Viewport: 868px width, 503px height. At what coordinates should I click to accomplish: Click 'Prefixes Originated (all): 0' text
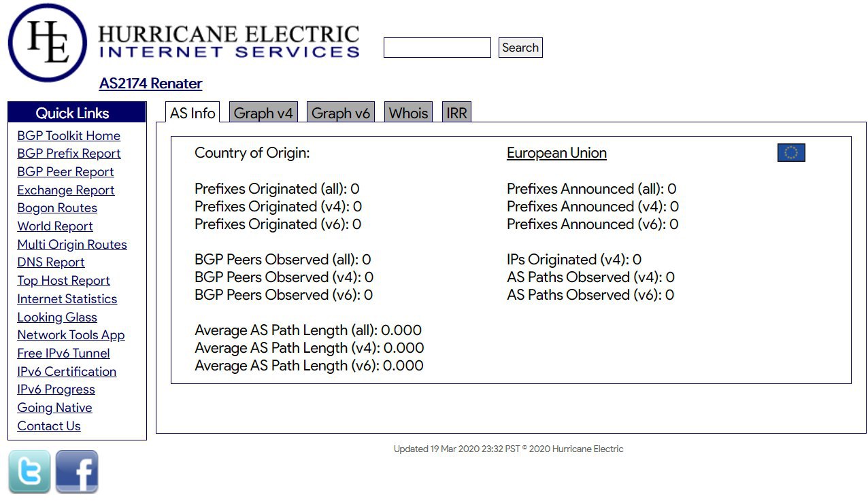(x=277, y=189)
